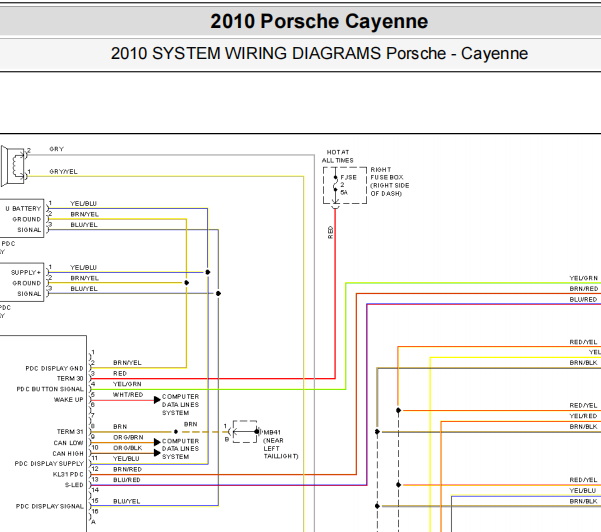This screenshot has width=601, height=532.
Task: Select the "HOT AT ALL TIMES" label
Action: tap(337, 156)
